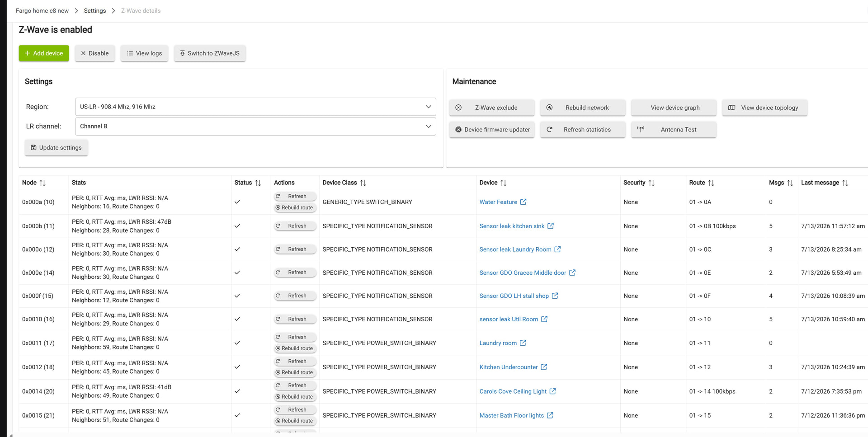Open View device graph

click(x=674, y=108)
